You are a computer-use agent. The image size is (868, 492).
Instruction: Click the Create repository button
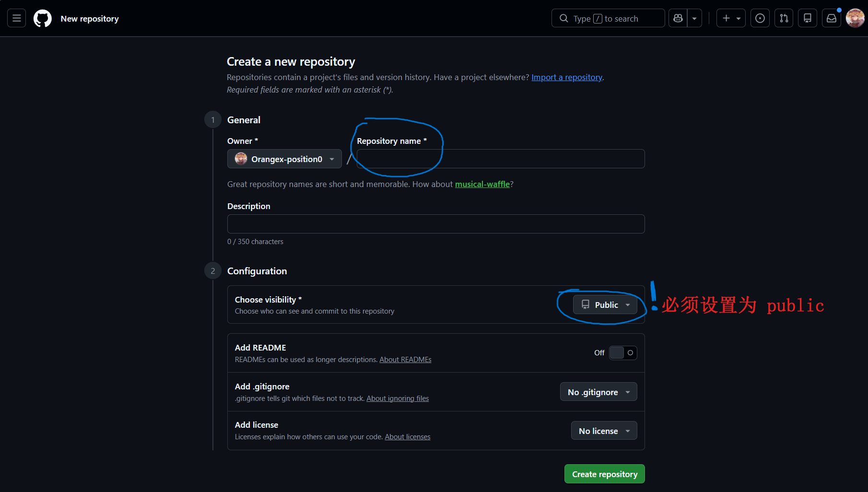coord(605,474)
